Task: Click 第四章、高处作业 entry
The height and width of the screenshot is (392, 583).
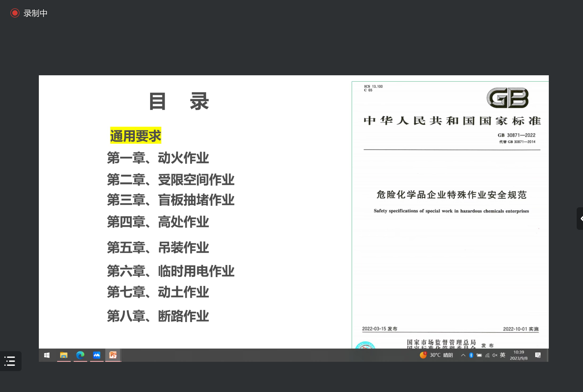Action: [x=158, y=222]
